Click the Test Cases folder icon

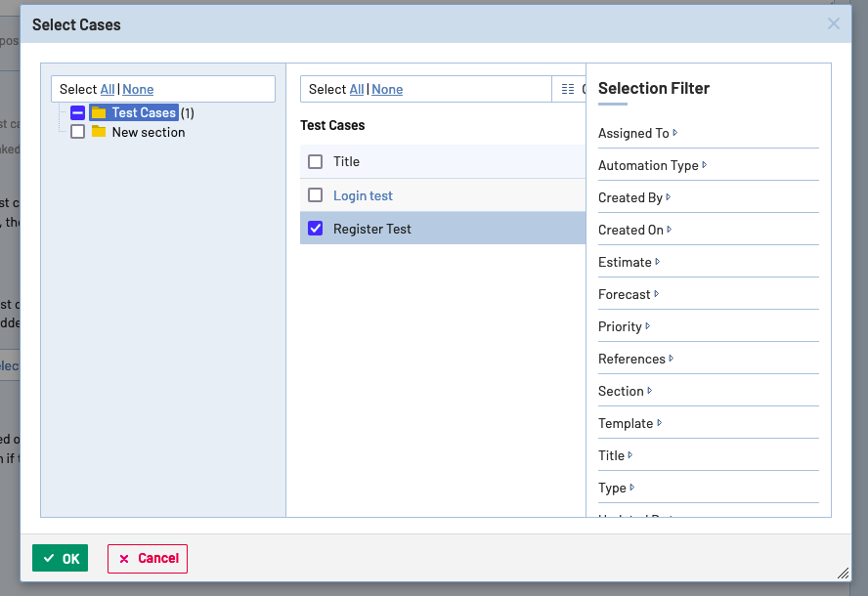tap(99, 113)
